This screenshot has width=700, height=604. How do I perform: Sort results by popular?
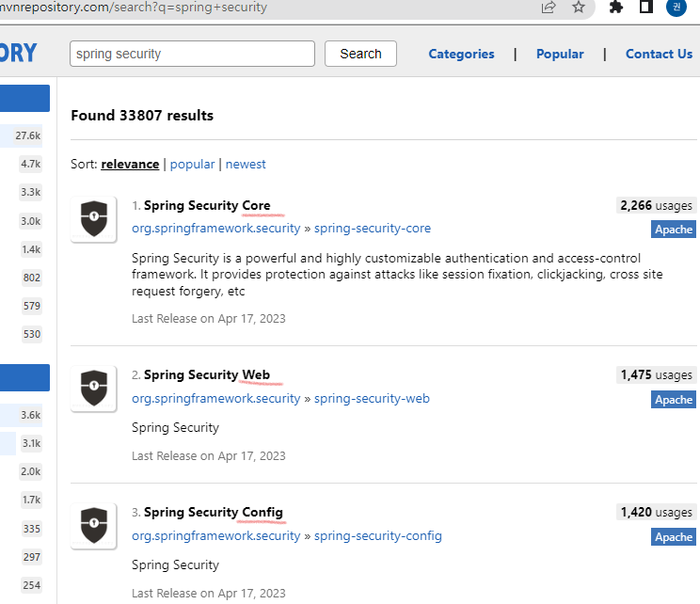point(193,165)
